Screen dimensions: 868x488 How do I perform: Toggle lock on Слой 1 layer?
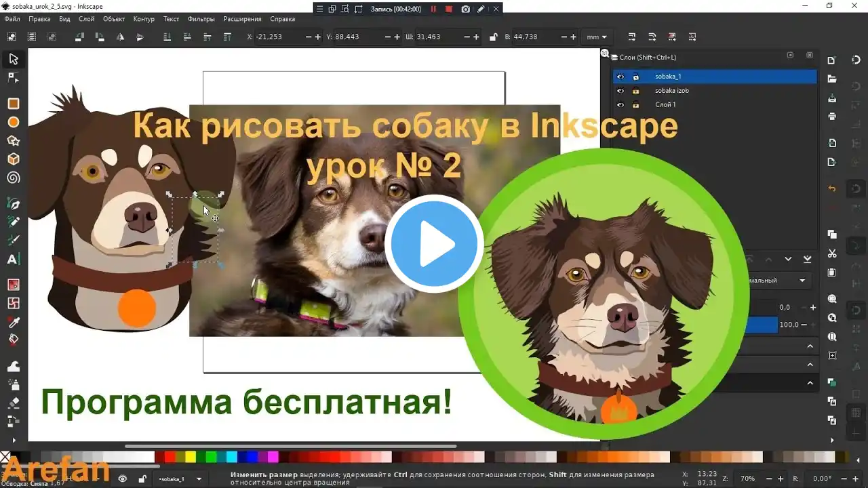tap(636, 105)
